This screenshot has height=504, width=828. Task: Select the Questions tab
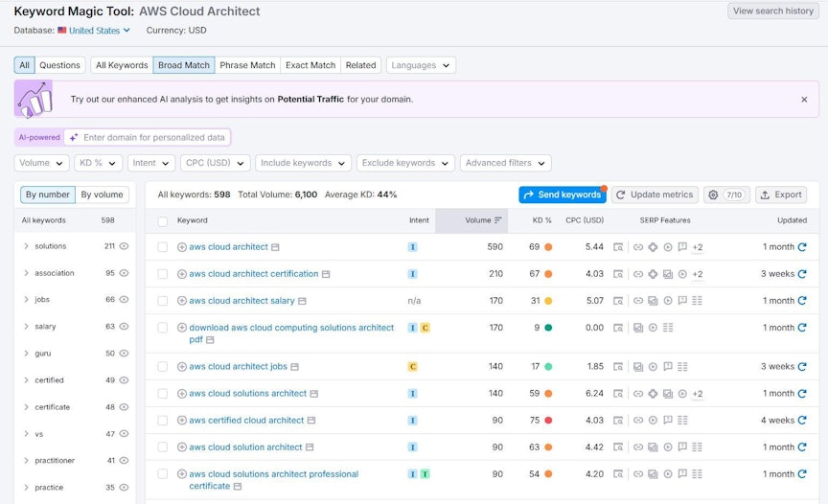(x=59, y=65)
